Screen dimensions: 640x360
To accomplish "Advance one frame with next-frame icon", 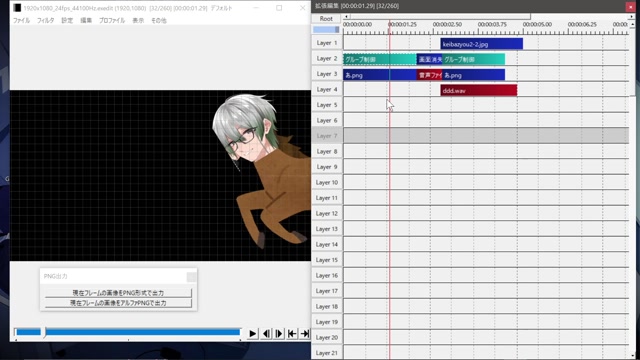I will click(x=279, y=333).
